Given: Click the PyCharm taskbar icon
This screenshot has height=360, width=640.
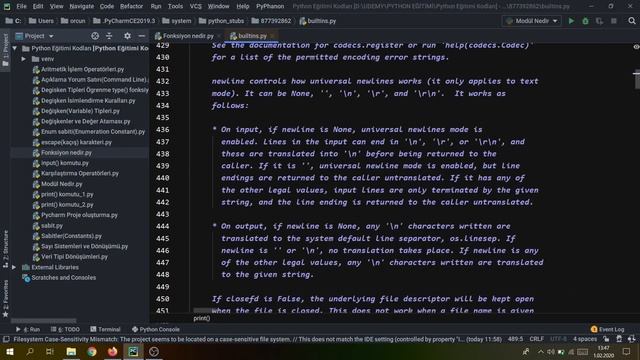Looking at the screenshot, I should [x=133, y=351].
